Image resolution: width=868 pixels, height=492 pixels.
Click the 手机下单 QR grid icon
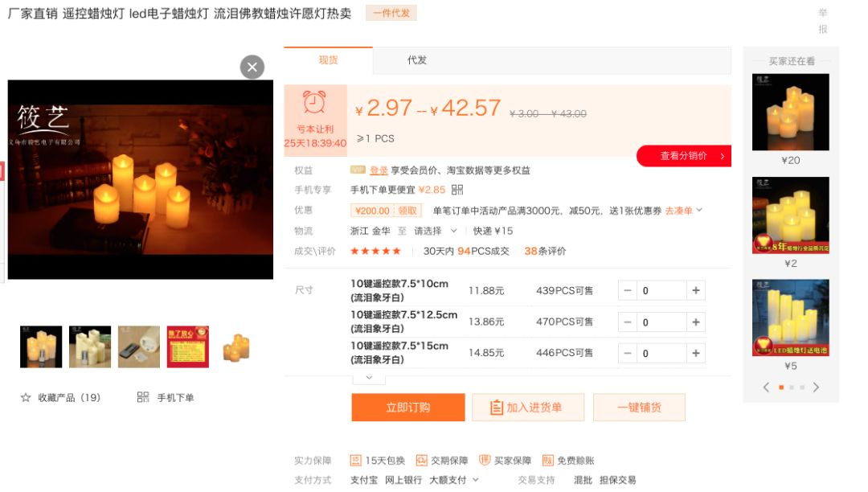pyautogui.click(x=143, y=397)
